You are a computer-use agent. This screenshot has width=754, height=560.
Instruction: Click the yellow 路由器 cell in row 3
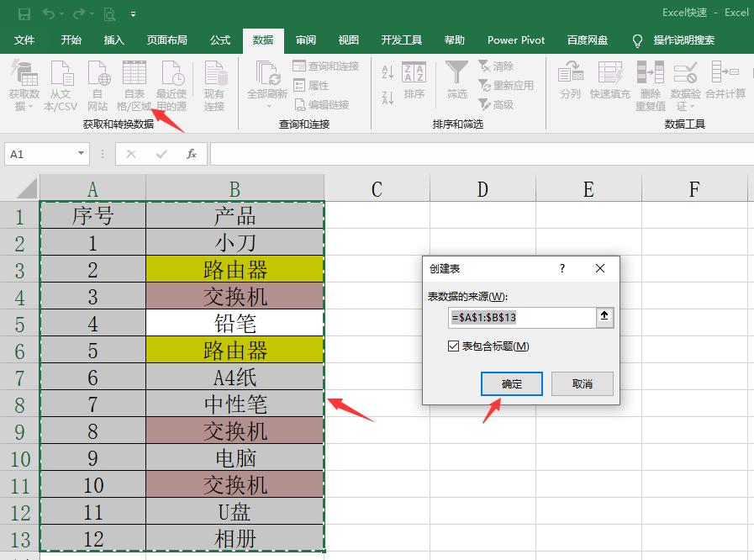coord(235,269)
